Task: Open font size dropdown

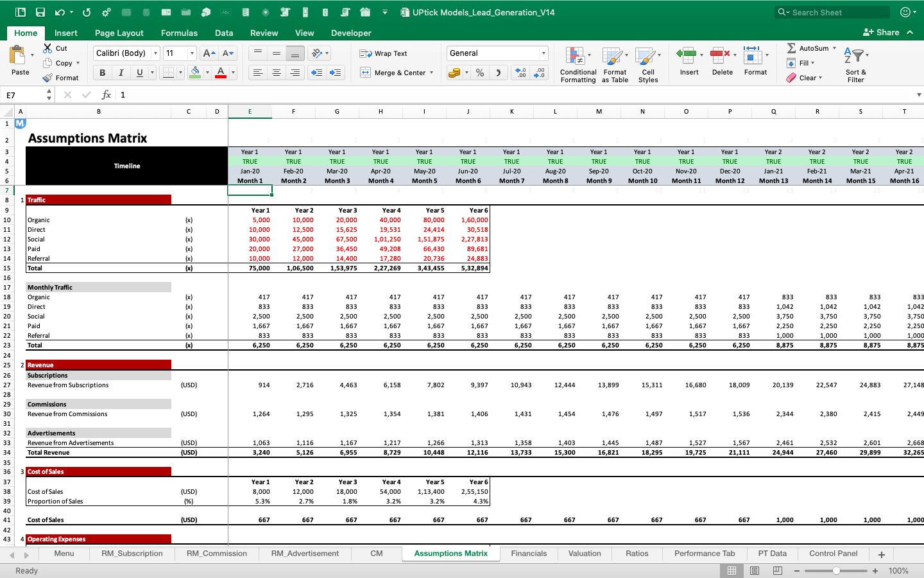Action: [191, 53]
